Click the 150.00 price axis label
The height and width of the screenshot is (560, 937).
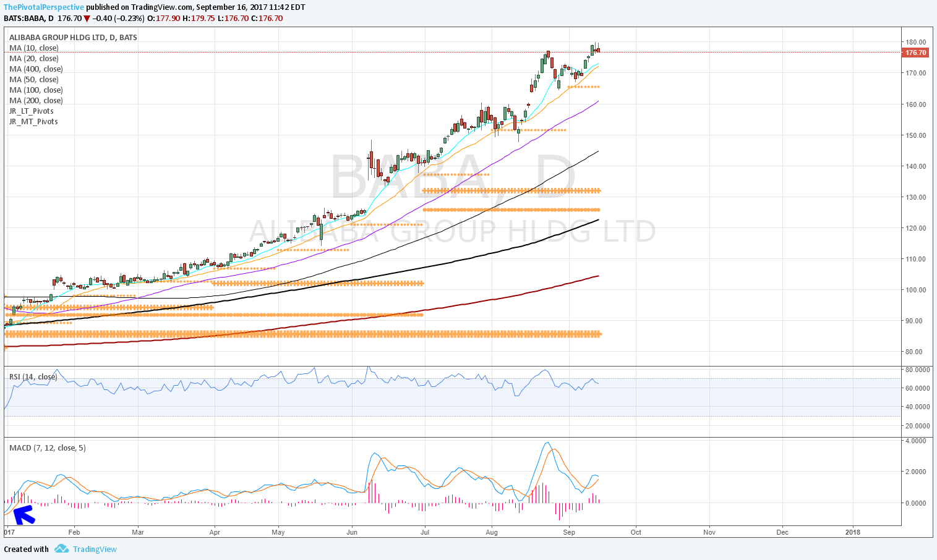click(916, 135)
